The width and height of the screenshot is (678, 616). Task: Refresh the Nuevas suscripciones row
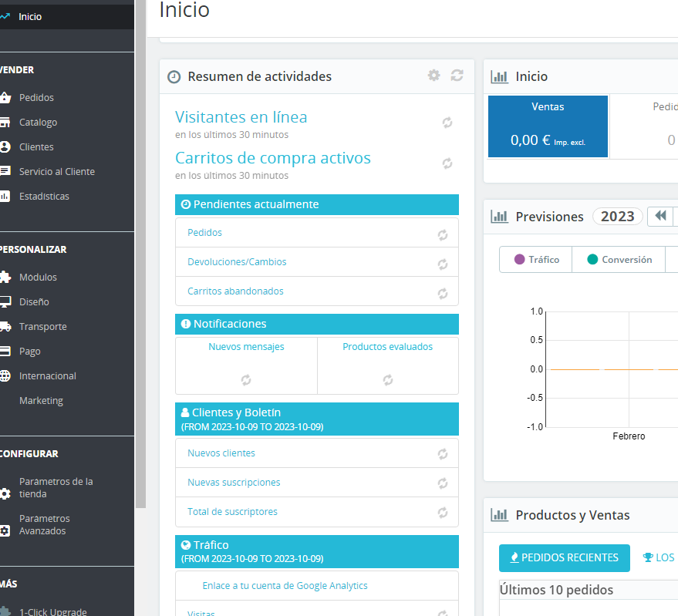point(442,483)
